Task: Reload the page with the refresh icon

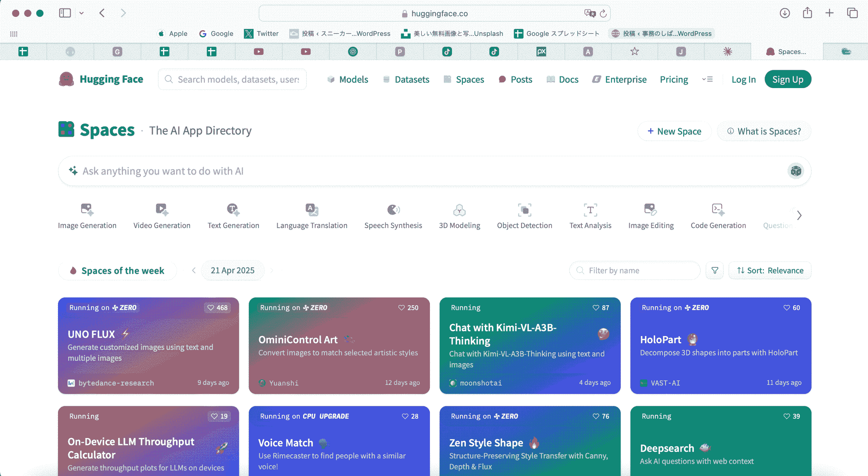Action: click(x=603, y=14)
